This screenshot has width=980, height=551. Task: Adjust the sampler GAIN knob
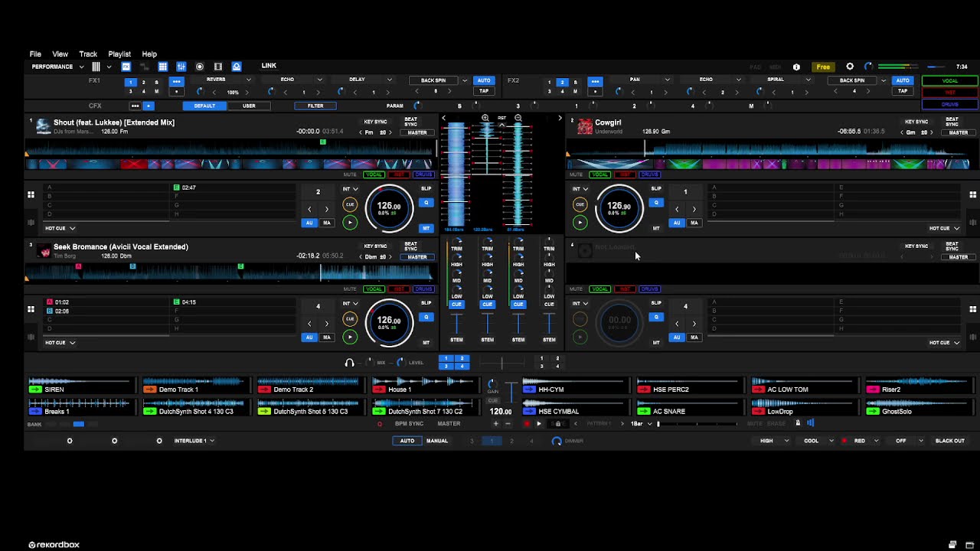493,383
